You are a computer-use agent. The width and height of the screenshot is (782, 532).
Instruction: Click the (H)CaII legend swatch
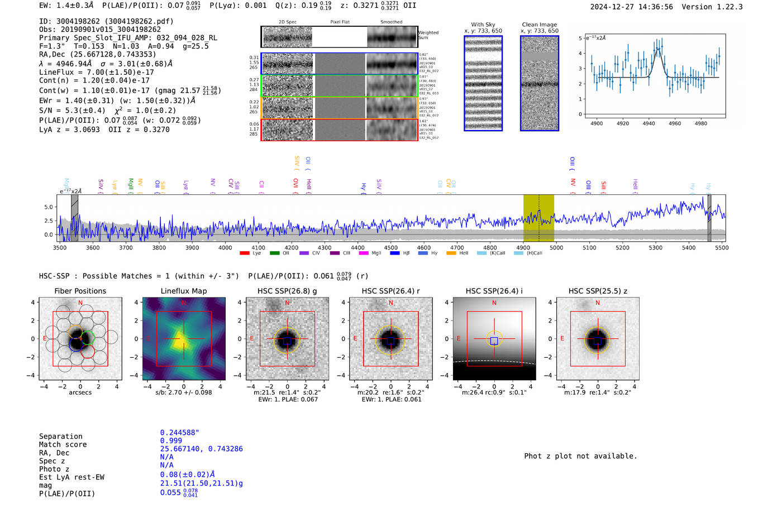tap(518, 253)
